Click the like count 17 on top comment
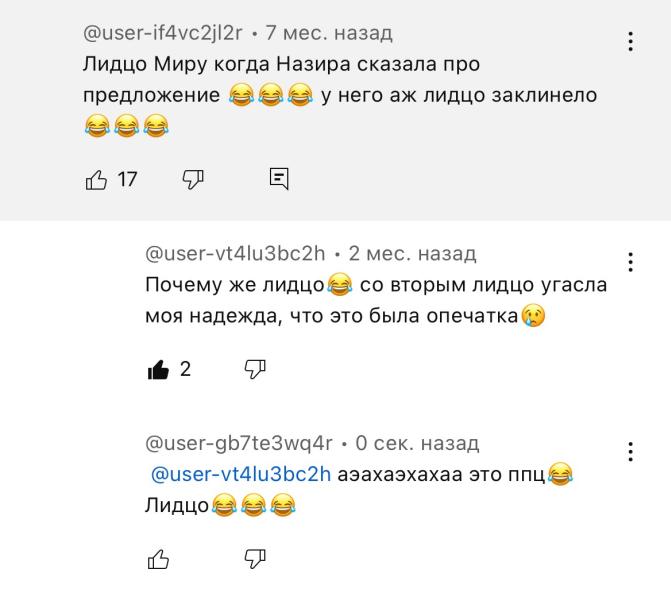This screenshot has width=671, height=600. (128, 180)
